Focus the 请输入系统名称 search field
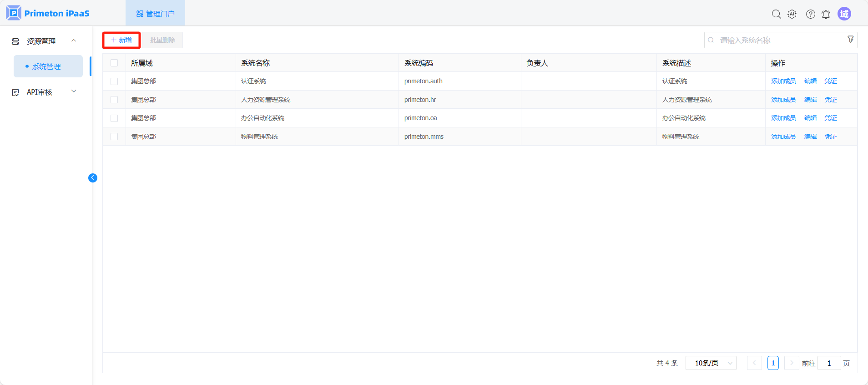This screenshot has height=385, width=868. (x=778, y=40)
